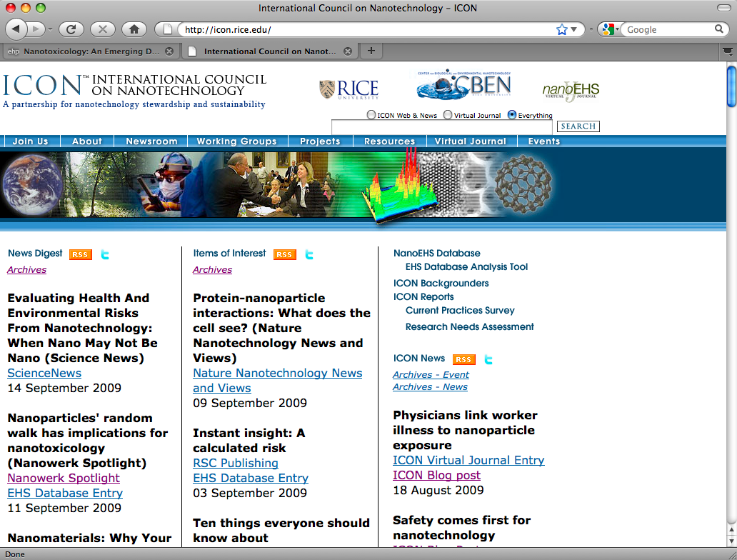Subscribe to ICON News RSS feed
Screen dimensions: 737x560
(x=464, y=360)
